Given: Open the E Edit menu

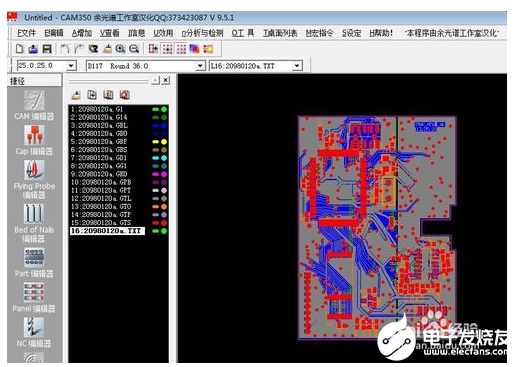Looking at the screenshot, I should 54,33.
